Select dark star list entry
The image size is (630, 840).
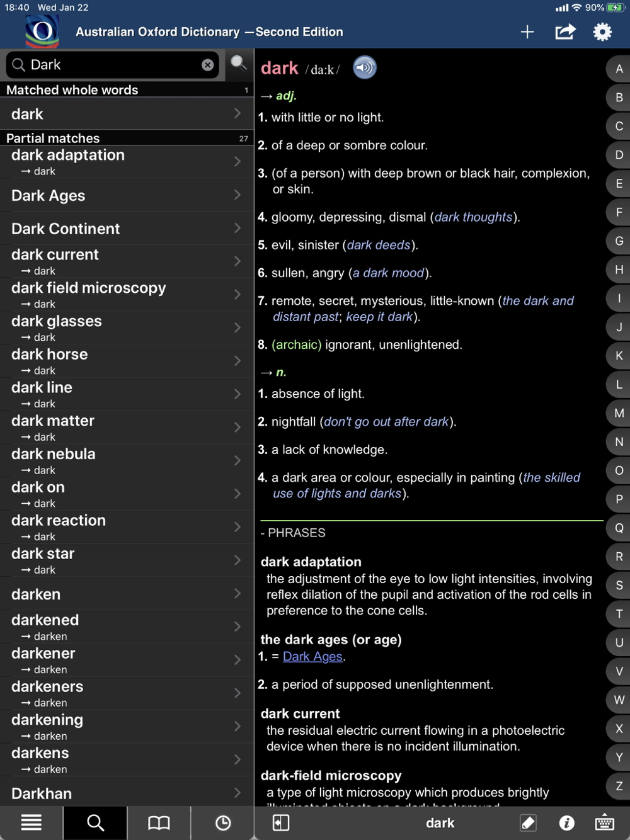(126, 560)
